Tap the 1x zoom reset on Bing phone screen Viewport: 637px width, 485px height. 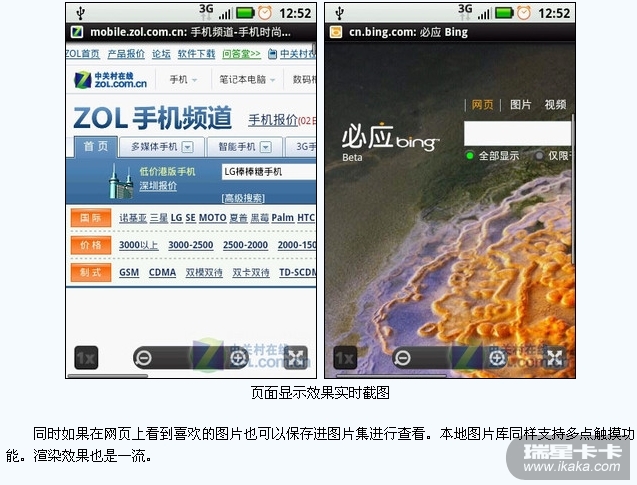[345, 358]
